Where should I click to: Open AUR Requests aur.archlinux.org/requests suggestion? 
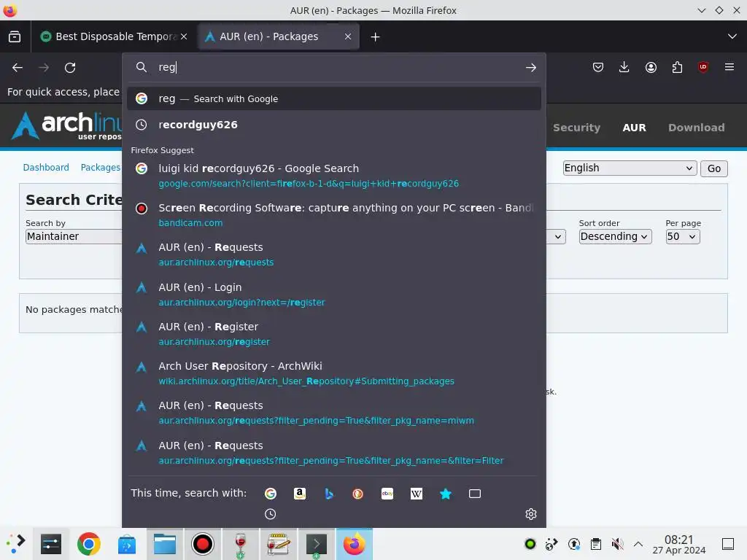334,254
